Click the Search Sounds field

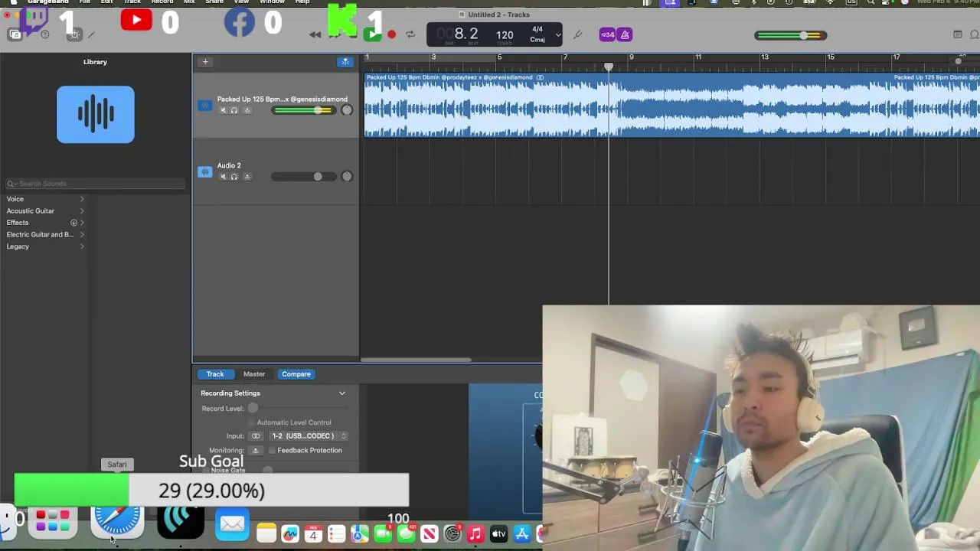pyautogui.click(x=95, y=184)
